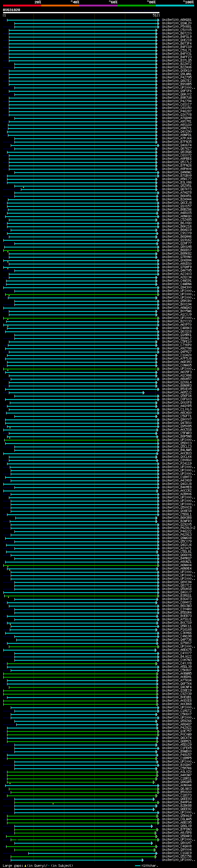Select the UniRef100_B3TLQ5 label
The image size is (197, 868).
(176, 61)
